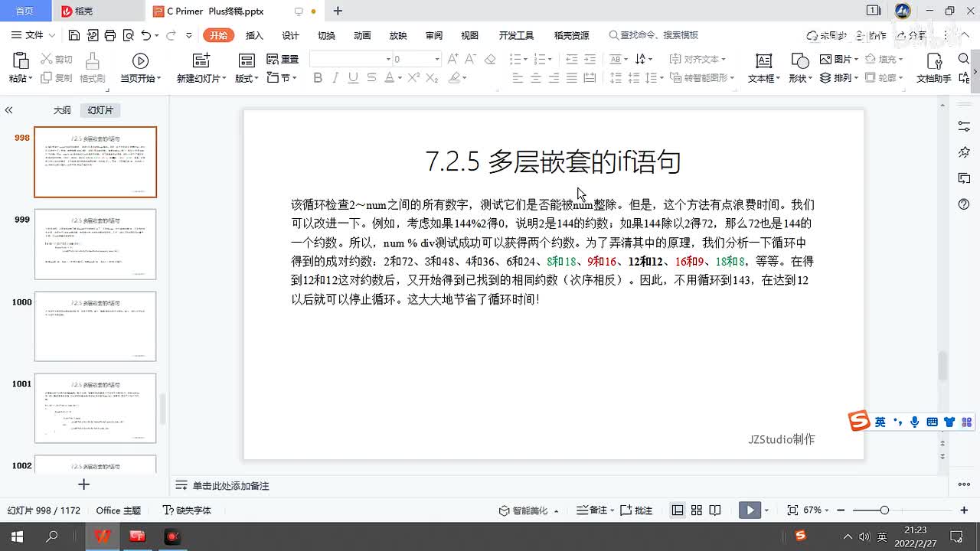This screenshot has width=980, height=551.
Task: Open the font name dropdown
Action: pos(388,59)
